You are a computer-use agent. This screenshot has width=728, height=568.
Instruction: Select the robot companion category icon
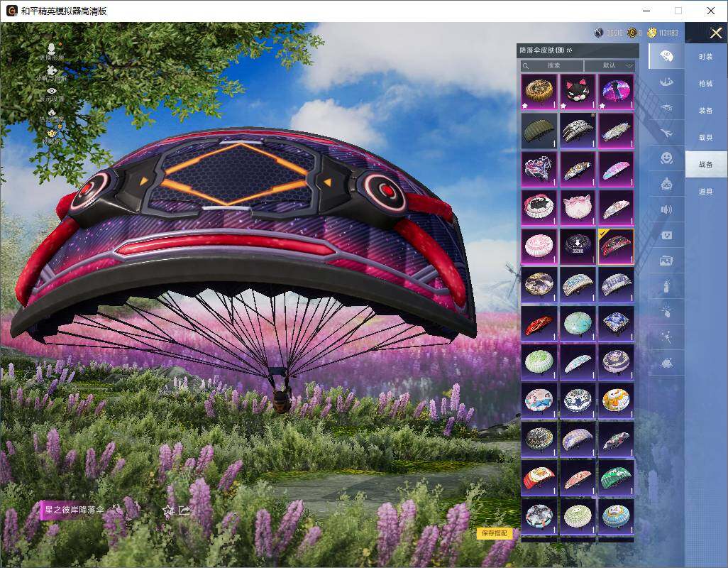pos(666,184)
